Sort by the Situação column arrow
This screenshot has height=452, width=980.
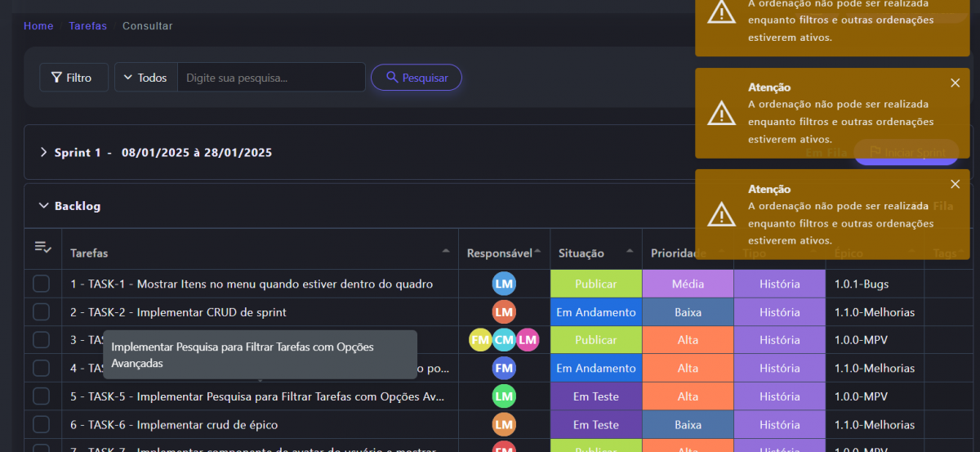[x=629, y=251]
